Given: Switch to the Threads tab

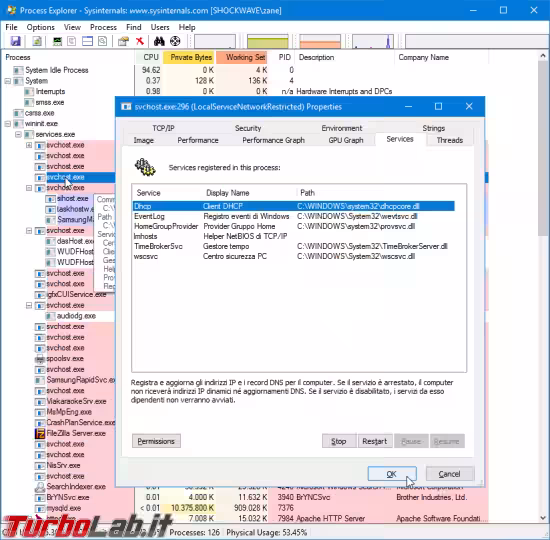Looking at the screenshot, I should tap(450, 140).
